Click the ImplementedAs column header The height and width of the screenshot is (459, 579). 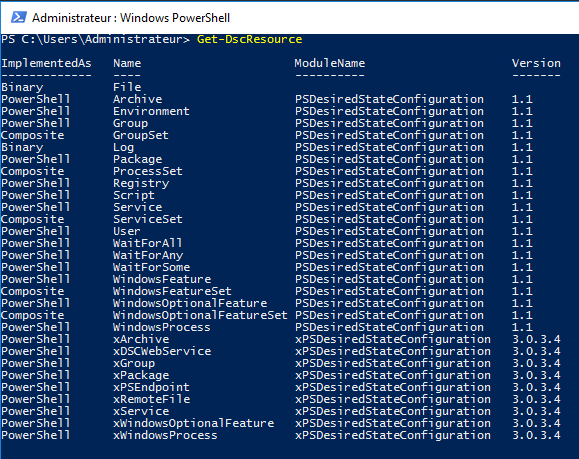46,63
